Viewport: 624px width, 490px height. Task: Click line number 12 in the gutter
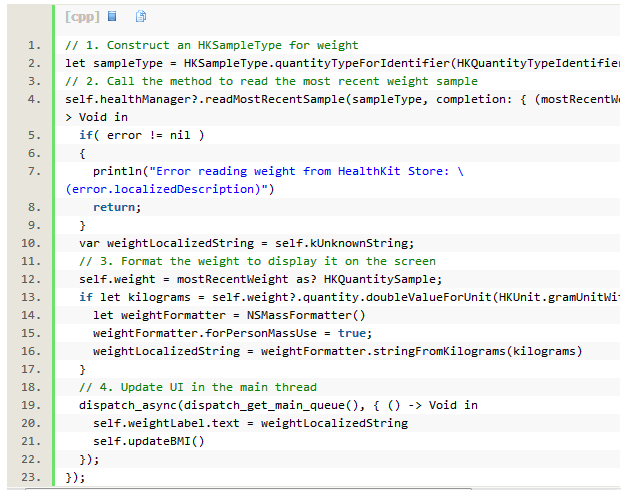click(32, 279)
